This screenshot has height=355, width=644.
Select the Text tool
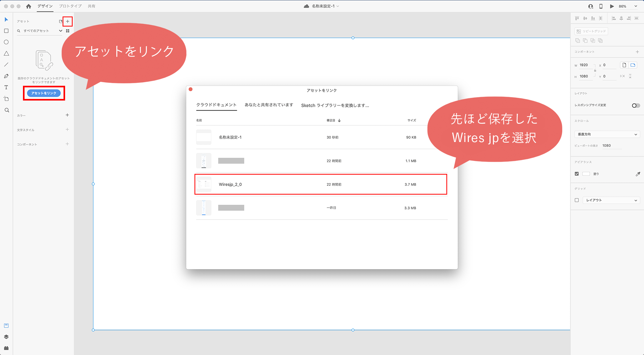pos(6,87)
